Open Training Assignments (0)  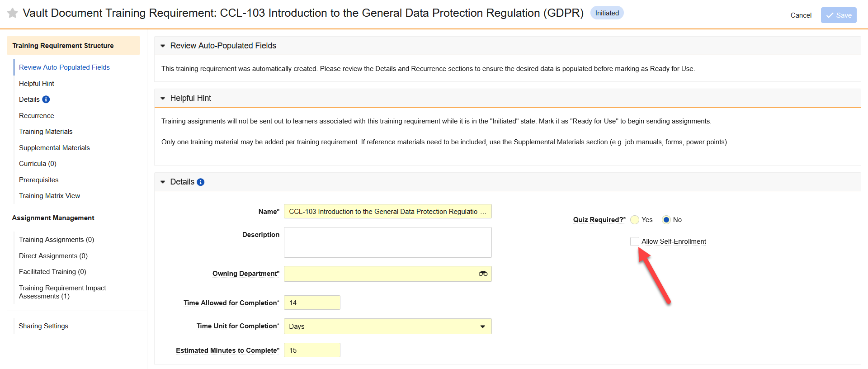[57, 240]
